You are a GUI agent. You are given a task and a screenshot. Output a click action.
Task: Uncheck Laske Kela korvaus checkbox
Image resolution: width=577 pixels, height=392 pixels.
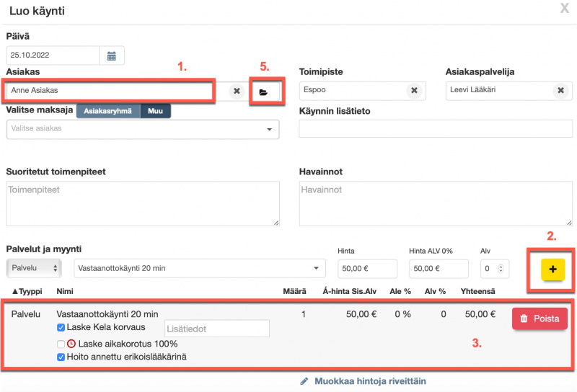(x=61, y=327)
